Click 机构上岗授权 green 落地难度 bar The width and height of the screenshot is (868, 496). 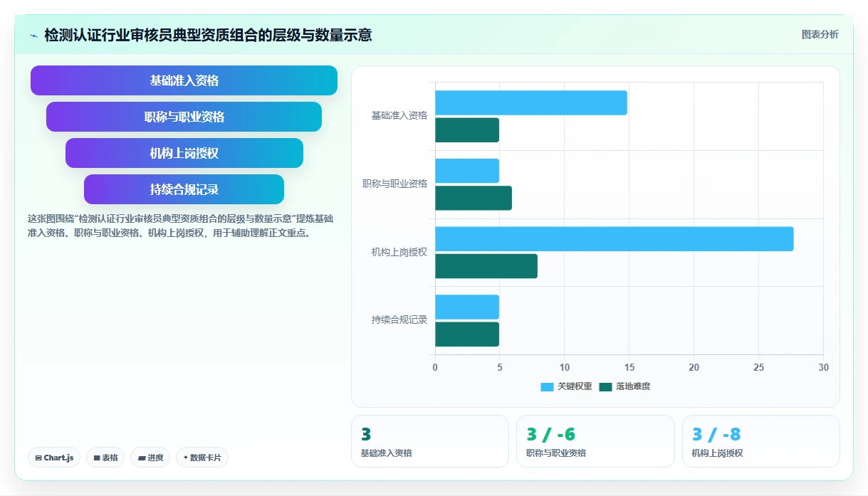486,266
